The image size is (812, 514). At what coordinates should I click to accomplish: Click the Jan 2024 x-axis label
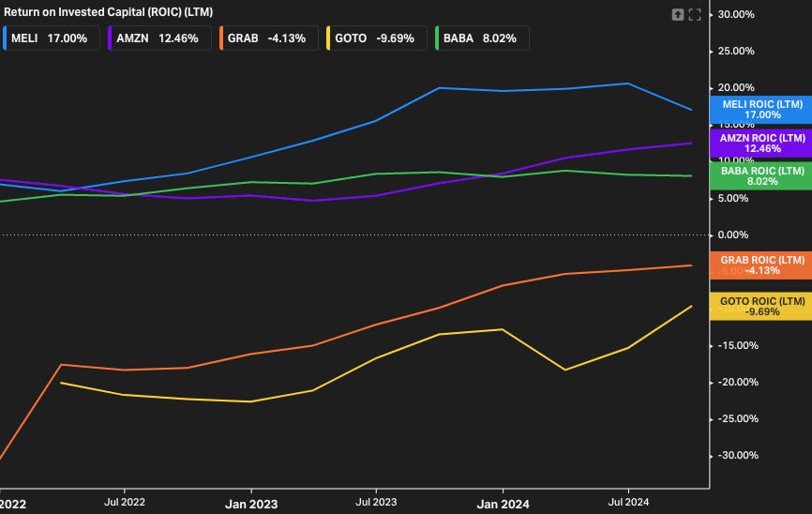(x=503, y=504)
